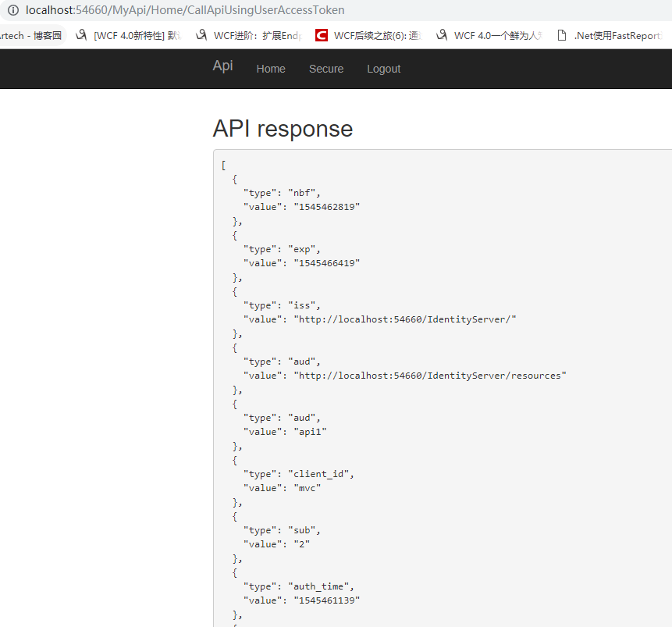The image size is (672, 627).
Task: Click Logout in the navigation bar
Action: (x=384, y=69)
